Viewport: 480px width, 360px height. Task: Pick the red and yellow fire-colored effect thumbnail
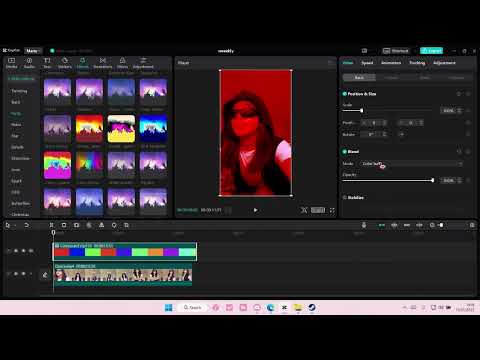89,129
